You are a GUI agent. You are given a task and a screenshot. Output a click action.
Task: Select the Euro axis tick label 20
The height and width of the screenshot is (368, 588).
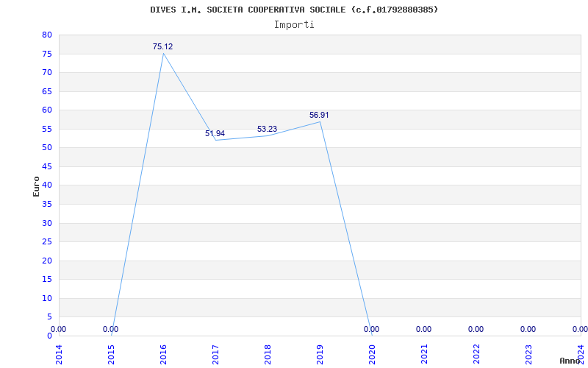47,261
